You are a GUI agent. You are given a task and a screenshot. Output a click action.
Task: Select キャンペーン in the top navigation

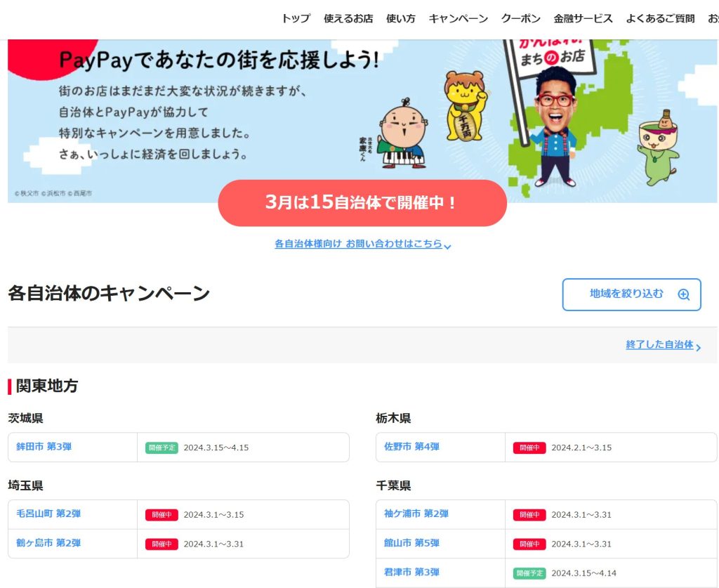458,18
